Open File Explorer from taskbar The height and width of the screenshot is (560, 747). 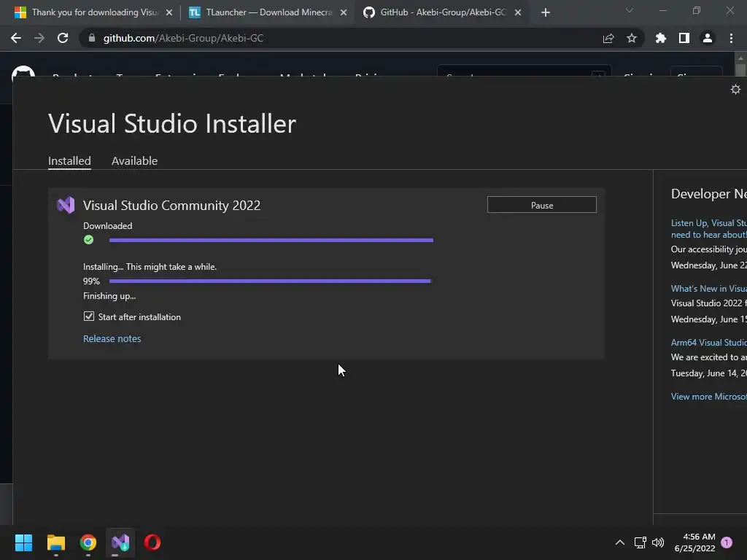tap(55, 542)
